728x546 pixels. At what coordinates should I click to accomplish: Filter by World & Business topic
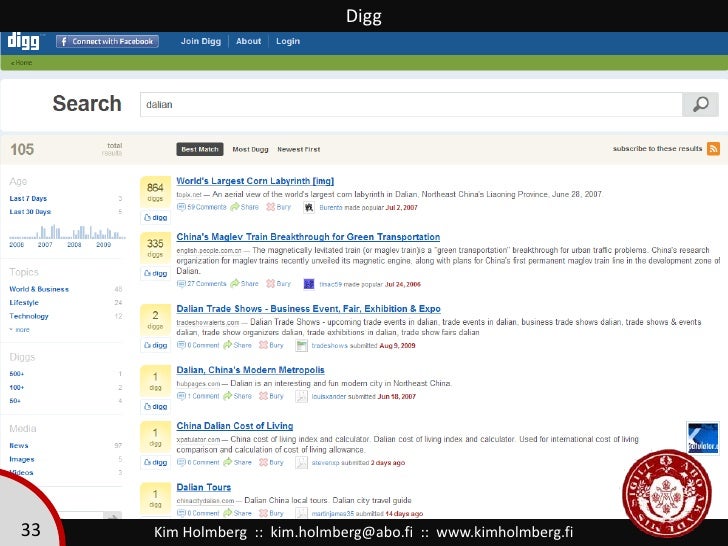tap(39, 289)
